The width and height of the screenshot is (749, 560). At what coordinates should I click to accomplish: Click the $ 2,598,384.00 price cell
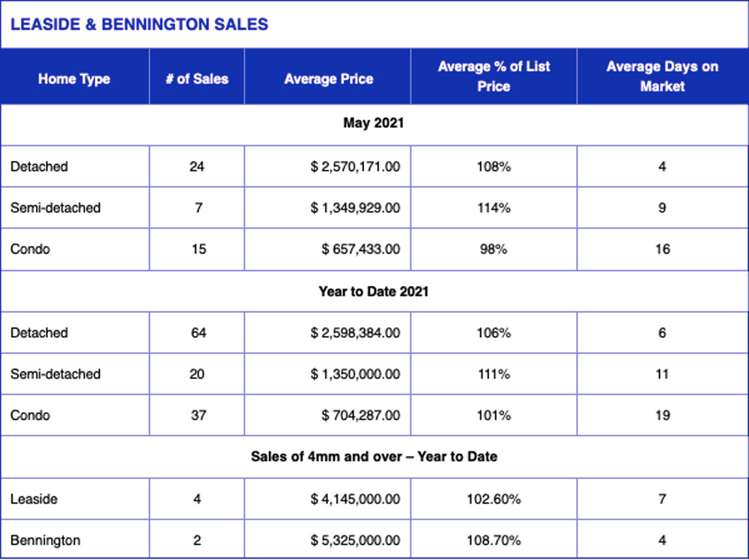[355, 332]
